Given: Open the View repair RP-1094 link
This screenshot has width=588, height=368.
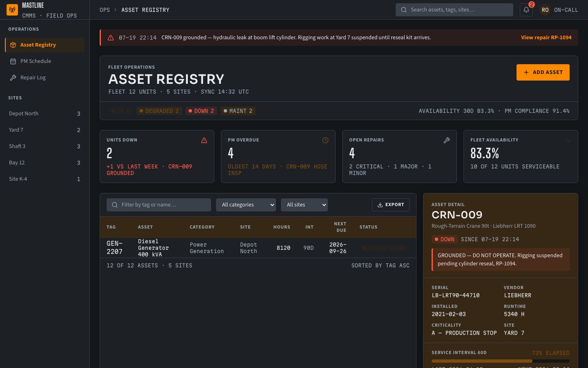Looking at the screenshot, I should pos(546,38).
